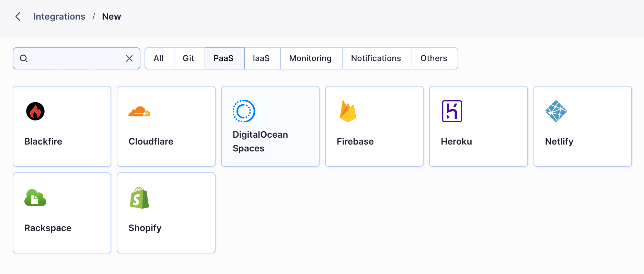This screenshot has width=644, height=274.
Task: Click the magnifier search icon
Action: pyautogui.click(x=24, y=58)
